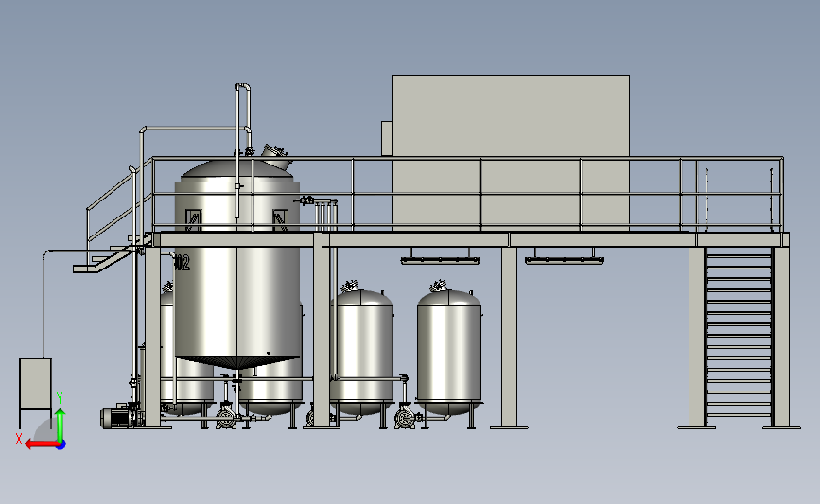
Task: Select the electric motor at bottom left
Action: (x=116, y=418)
